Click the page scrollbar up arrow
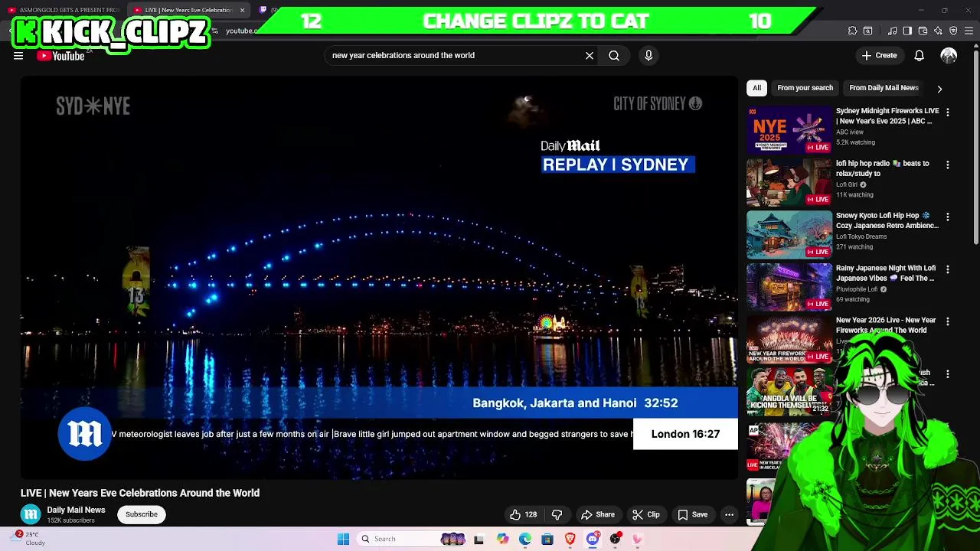 [975, 47]
